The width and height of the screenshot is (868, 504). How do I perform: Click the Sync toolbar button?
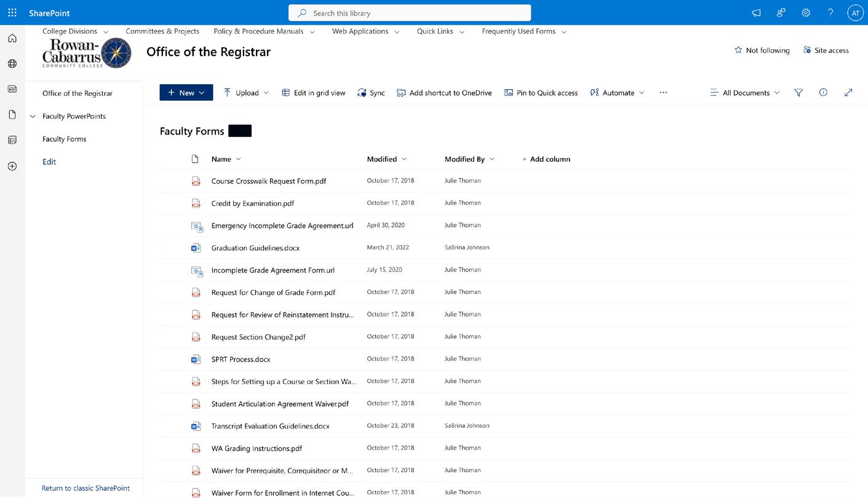371,93
